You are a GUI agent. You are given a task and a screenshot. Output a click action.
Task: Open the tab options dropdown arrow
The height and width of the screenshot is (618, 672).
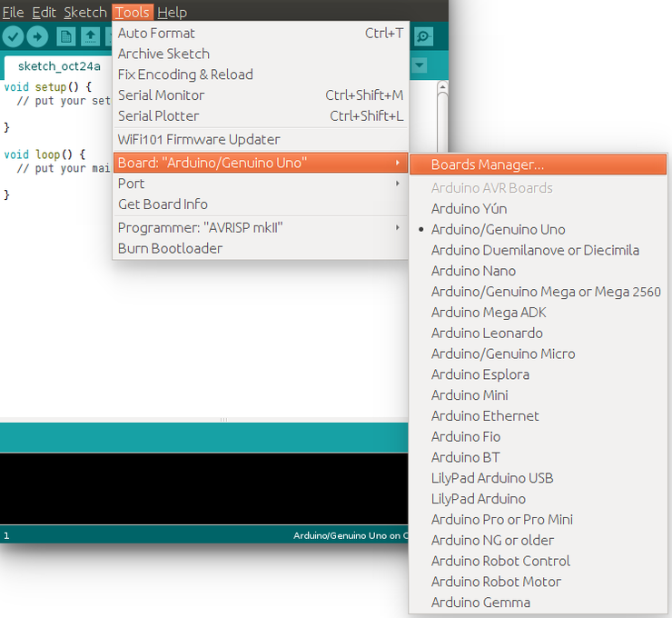[420, 65]
